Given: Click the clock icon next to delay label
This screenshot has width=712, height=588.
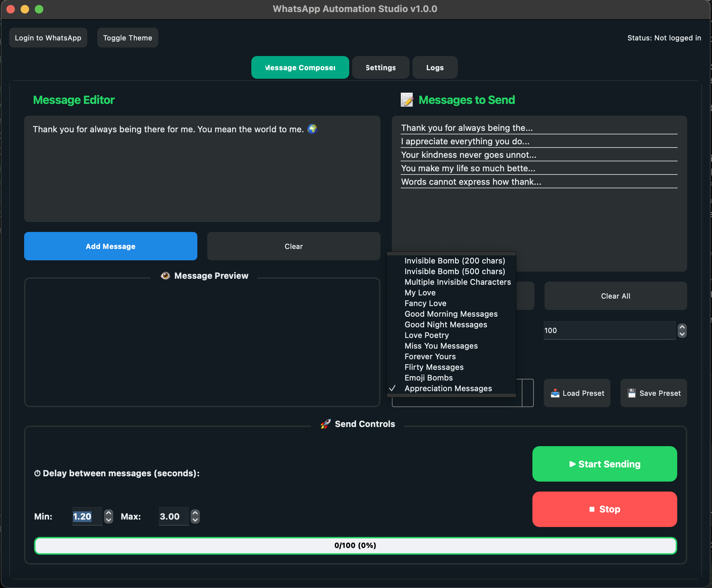Looking at the screenshot, I should (x=37, y=473).
